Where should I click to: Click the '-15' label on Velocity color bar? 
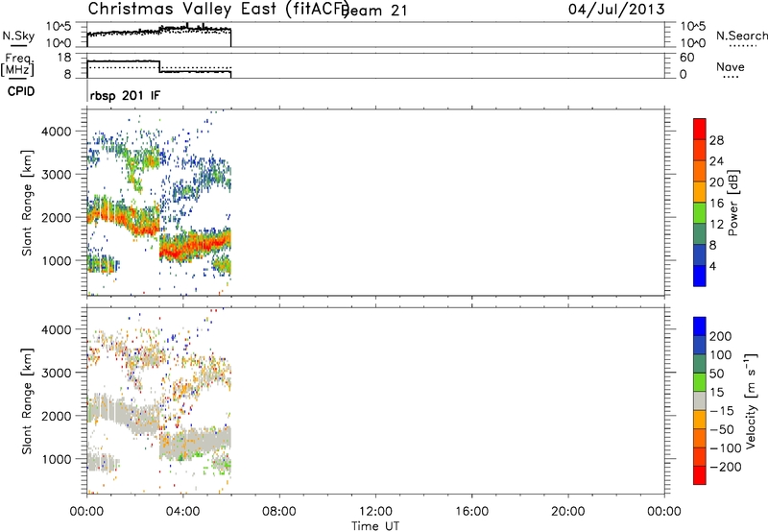(722, 411)
